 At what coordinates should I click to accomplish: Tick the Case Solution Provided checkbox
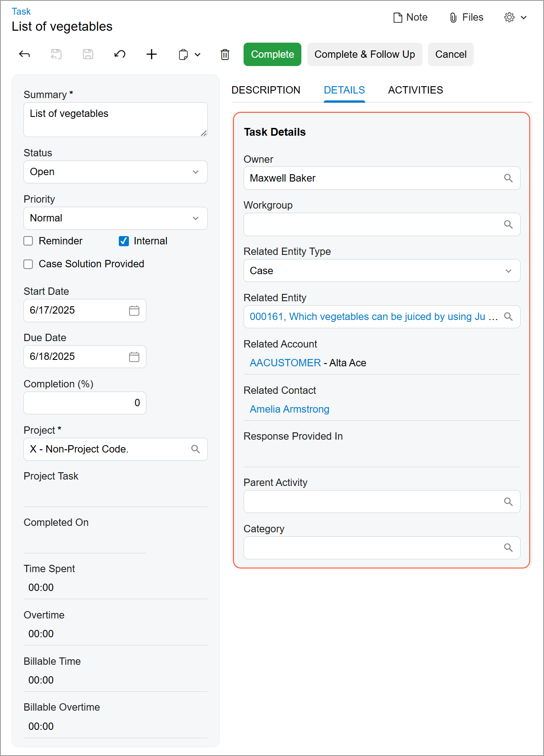[28, 264]
